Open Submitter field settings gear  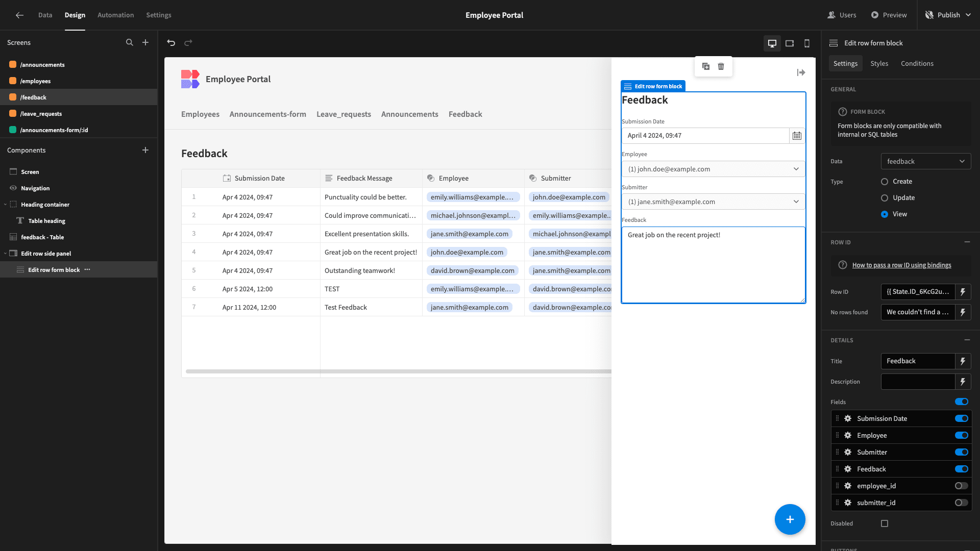pyautogui.click(x=848, y=452)
